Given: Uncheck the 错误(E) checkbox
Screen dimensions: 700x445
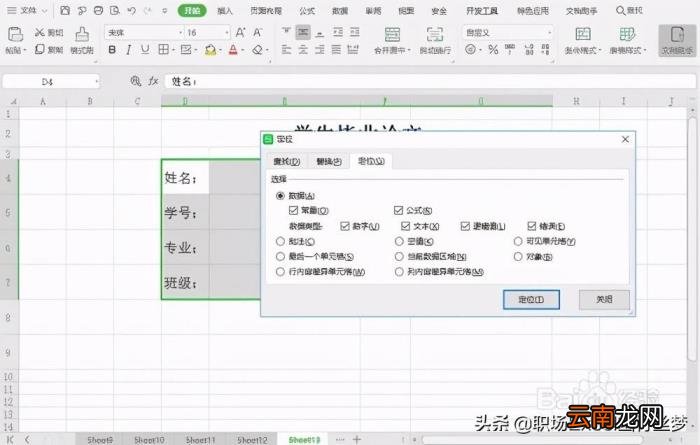Looking at the screenshot, I should (532, 226).
